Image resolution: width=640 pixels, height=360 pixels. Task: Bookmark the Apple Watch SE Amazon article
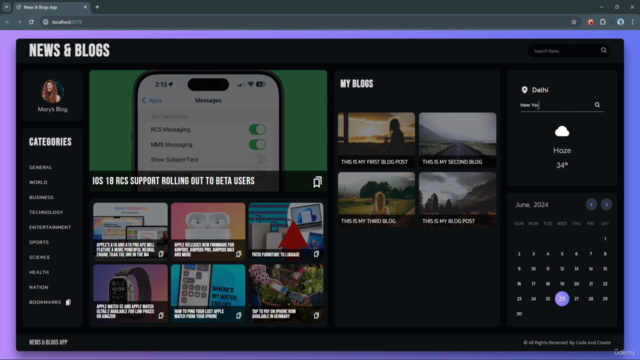(x=161, y=316)
